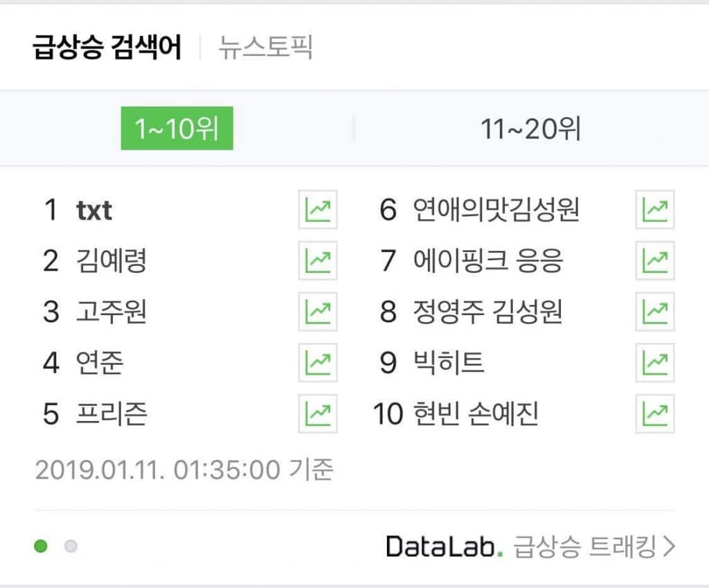Show the trend chart for 고주원

click(x=318, y=312)
